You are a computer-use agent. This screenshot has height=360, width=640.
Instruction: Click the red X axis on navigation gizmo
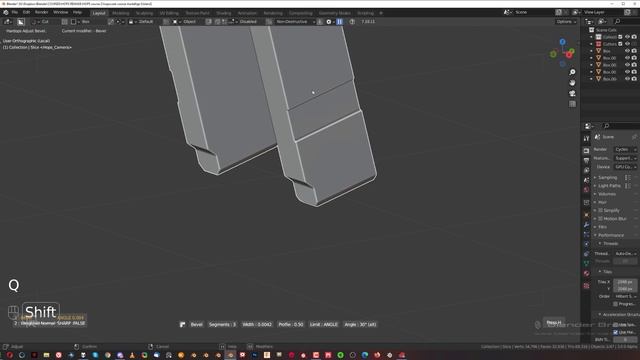click(x=569, y=55)
